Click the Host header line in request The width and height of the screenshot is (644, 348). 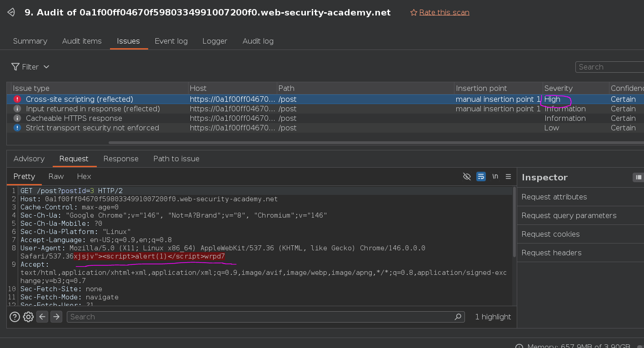pos(149,199)
